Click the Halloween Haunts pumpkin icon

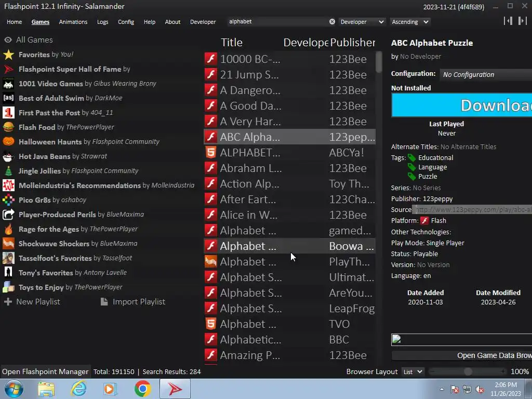pyautogui.click(x=8, y=142)
